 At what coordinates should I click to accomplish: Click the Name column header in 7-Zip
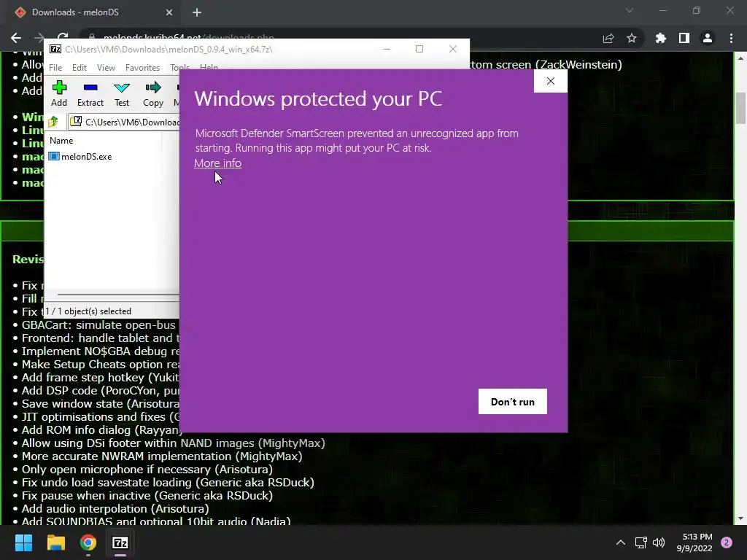point(61,141)
